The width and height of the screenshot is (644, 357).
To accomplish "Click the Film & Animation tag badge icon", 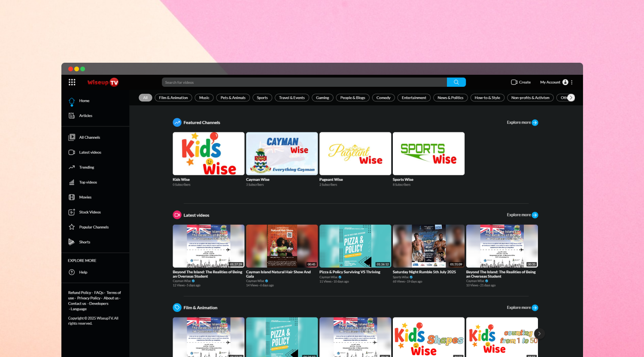I will point(177,308).
